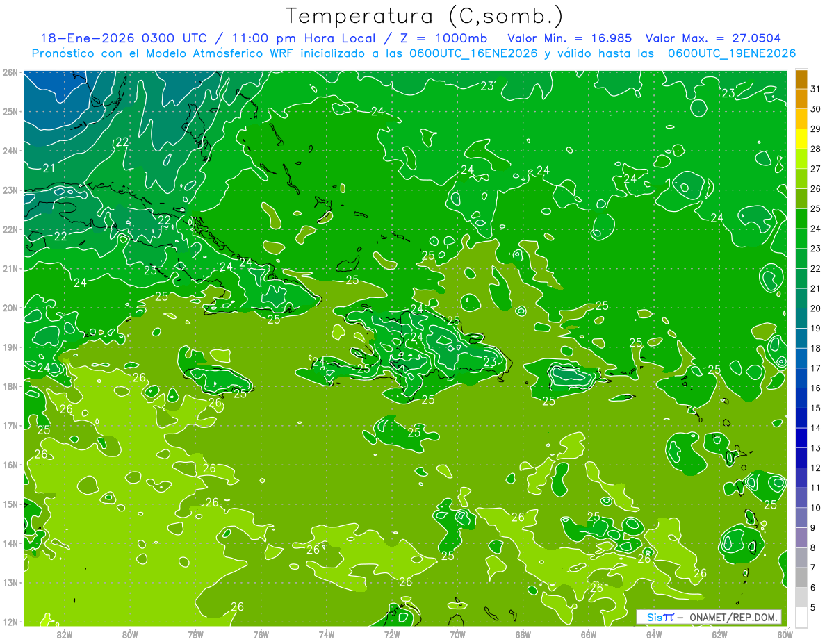Click the '60W' longitude axis label
The width and height of the screenshot is (834, 644).
pyautogui.click(x=785, y=634)
